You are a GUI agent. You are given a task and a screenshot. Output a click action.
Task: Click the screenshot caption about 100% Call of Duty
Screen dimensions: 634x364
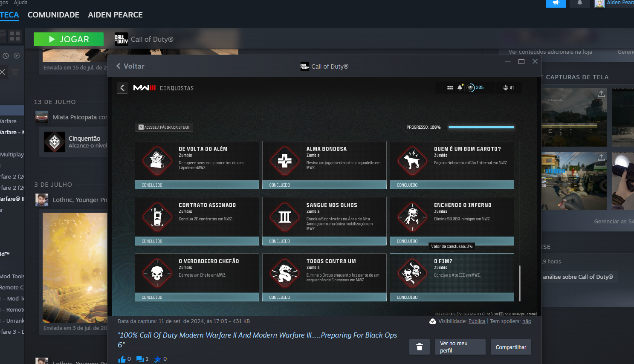(x=258, y=340)
